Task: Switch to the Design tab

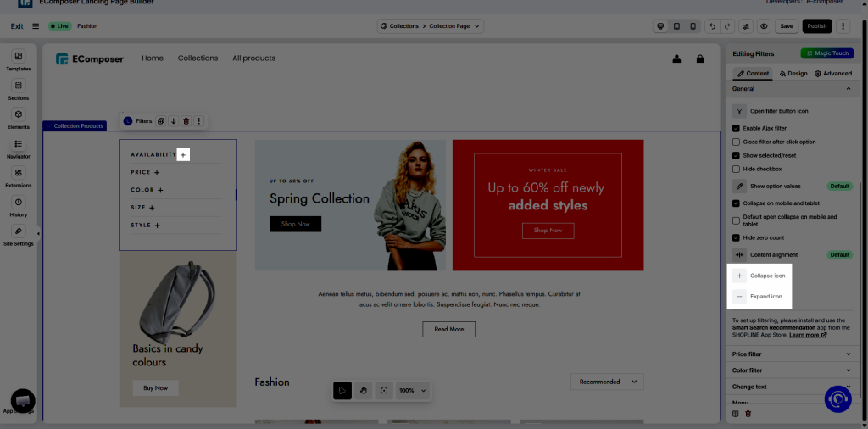Action: click(793, 74)
